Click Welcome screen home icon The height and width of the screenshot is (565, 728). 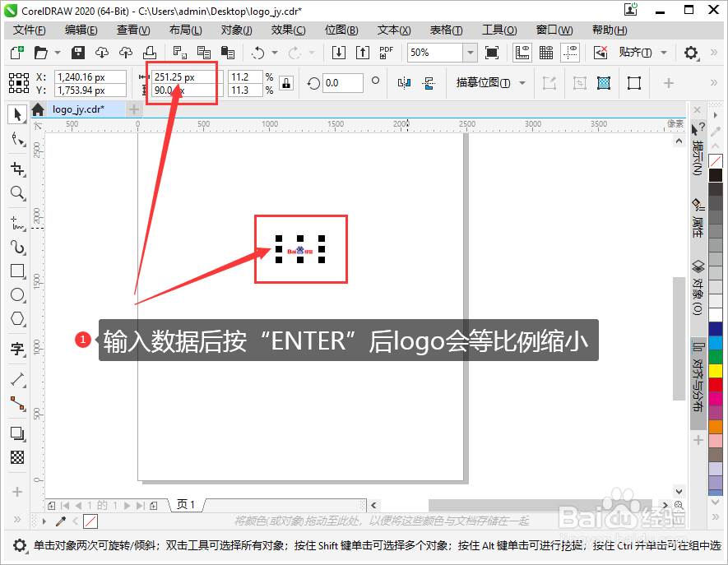[x=38, y=109]
